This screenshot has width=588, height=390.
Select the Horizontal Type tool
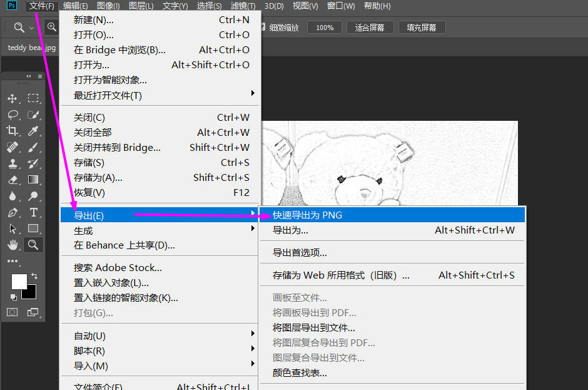(33, 212)
